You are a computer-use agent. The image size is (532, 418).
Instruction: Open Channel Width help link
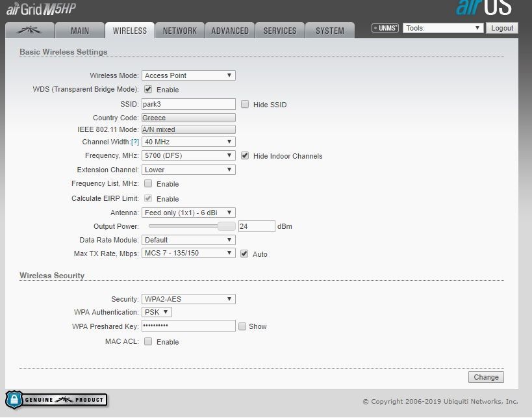(x=134, y=142)
